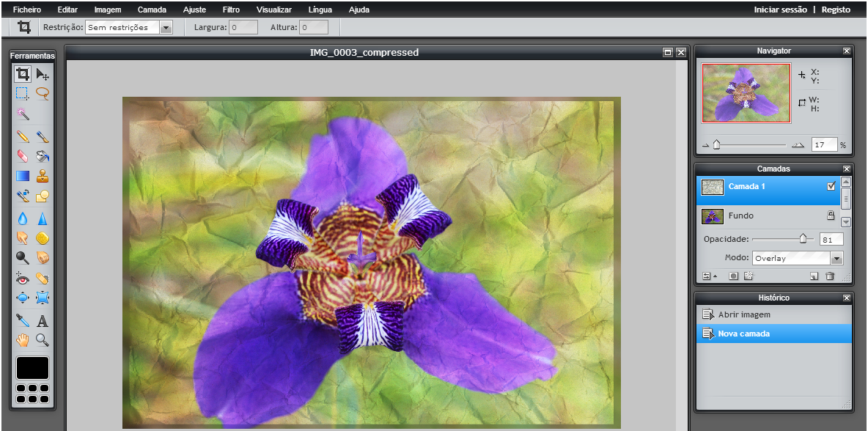
Task: Select the Clone Stamp tool
Action: 43,176
